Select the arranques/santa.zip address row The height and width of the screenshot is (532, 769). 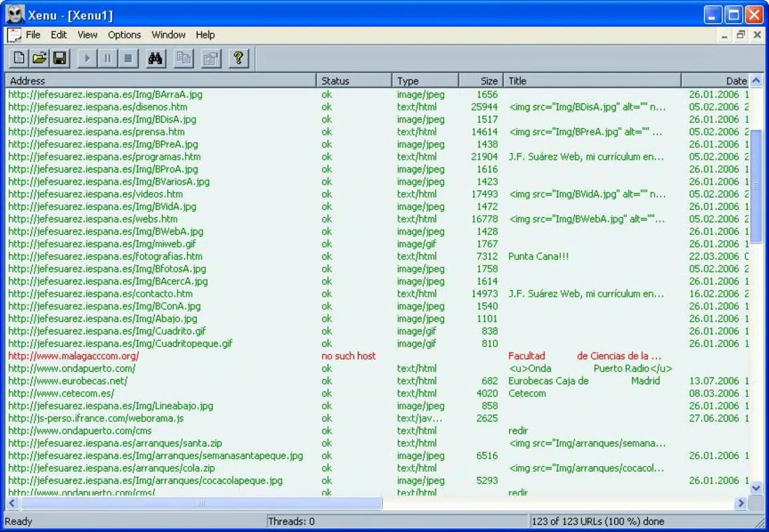[115, 444]
